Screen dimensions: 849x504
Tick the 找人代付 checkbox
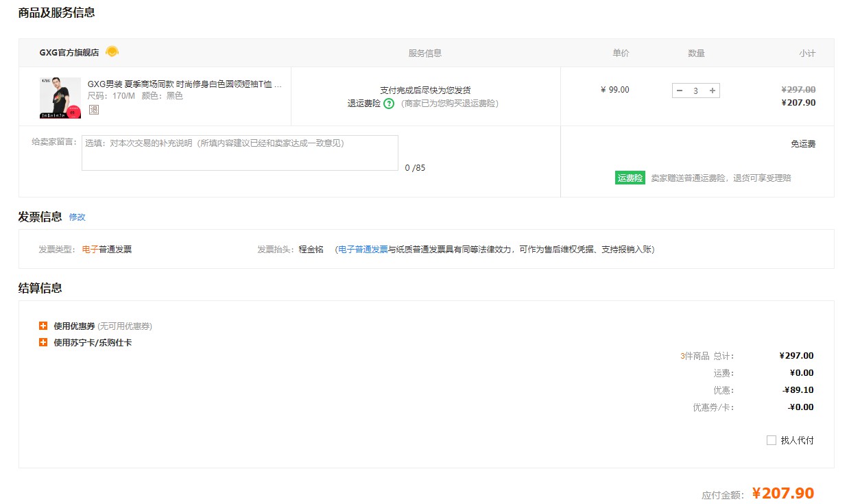point(771,440)
